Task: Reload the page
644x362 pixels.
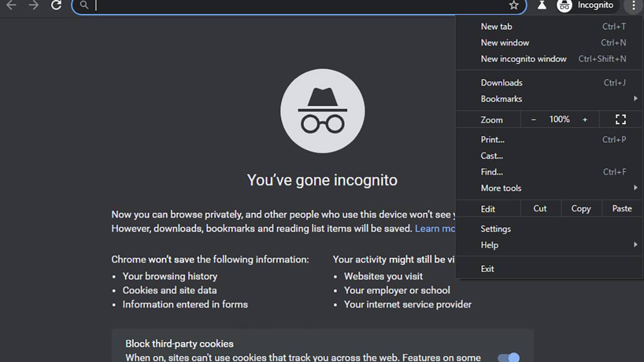Action: click(x=56, y=5)
